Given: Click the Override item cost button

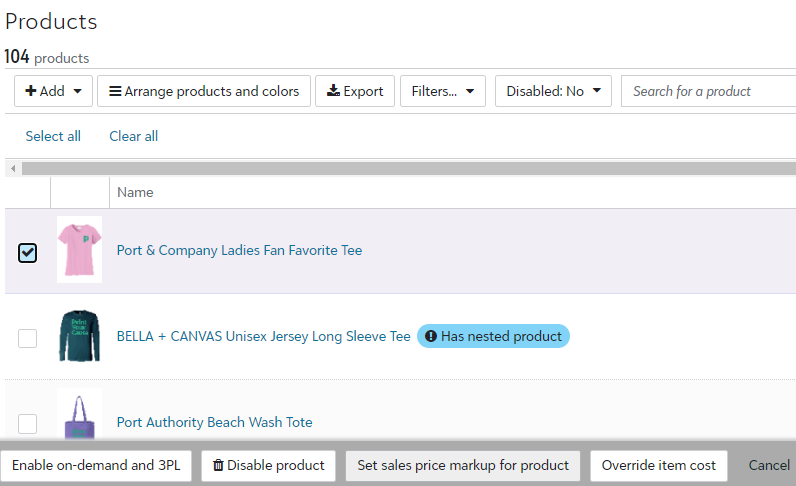Looking at the screenshot, I should point(659,465).
